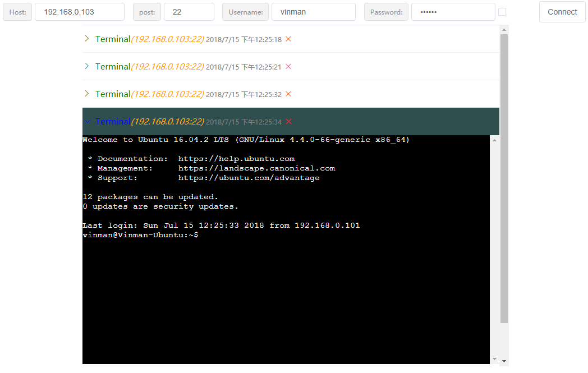Close the active terminal session from 12:25:34
Viewport: 588px width, 373px height.
(288, 122)
